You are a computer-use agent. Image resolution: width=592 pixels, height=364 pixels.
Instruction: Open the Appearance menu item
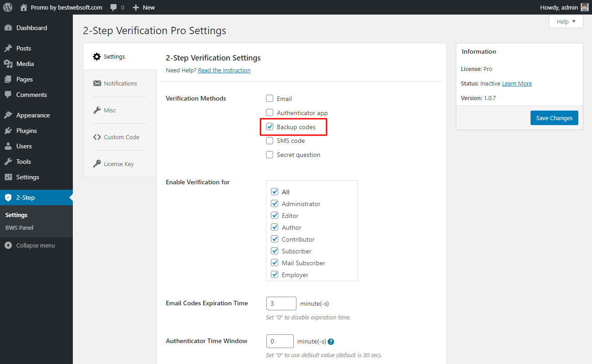[x=36, y=115]
